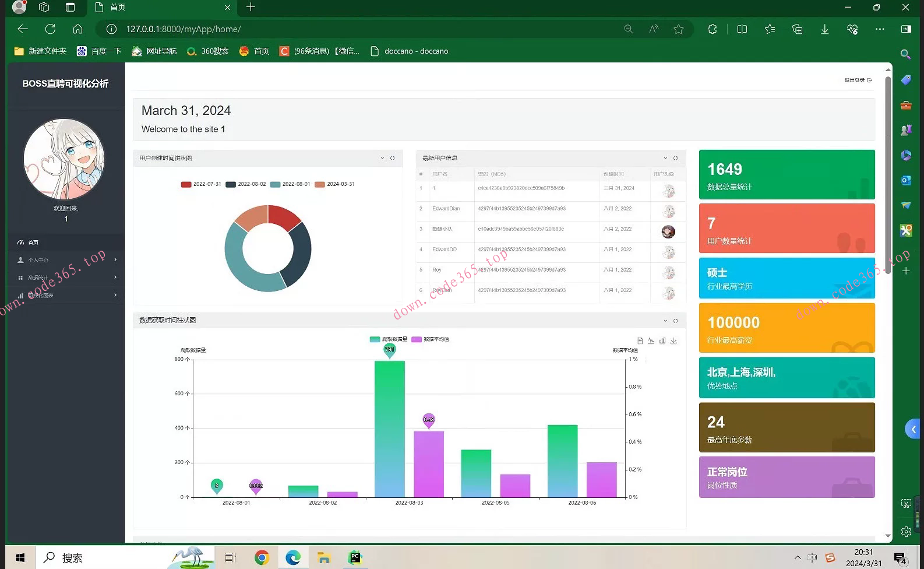Refresh the 用户创建时间饼状图 panel
This screenshot has height=569, width=924.
tap(393, 158)
